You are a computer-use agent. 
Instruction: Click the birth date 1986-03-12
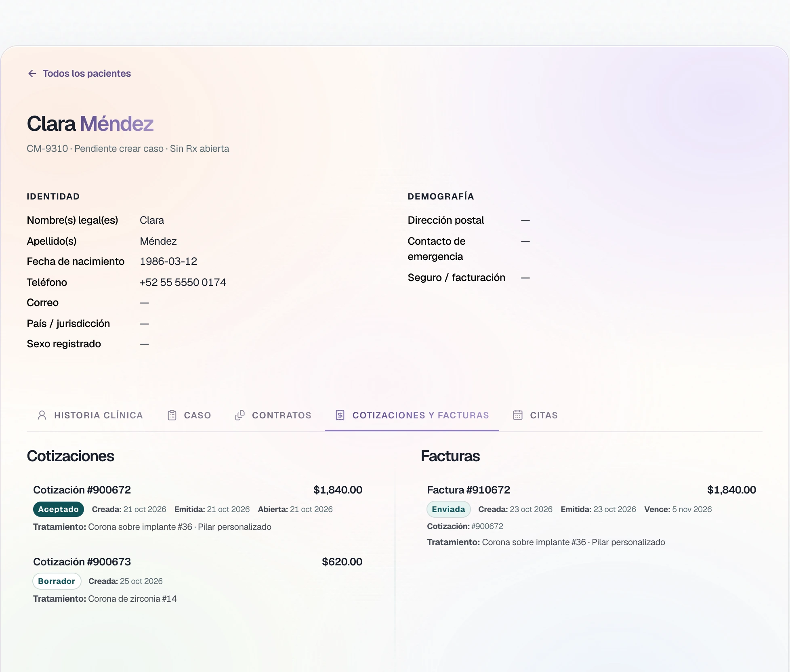[x=168, y=261]
